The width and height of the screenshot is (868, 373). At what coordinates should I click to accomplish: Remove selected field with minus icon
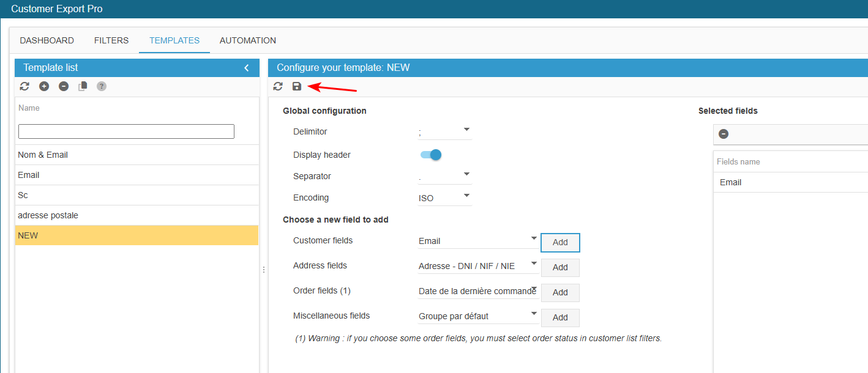pos(724,134)
